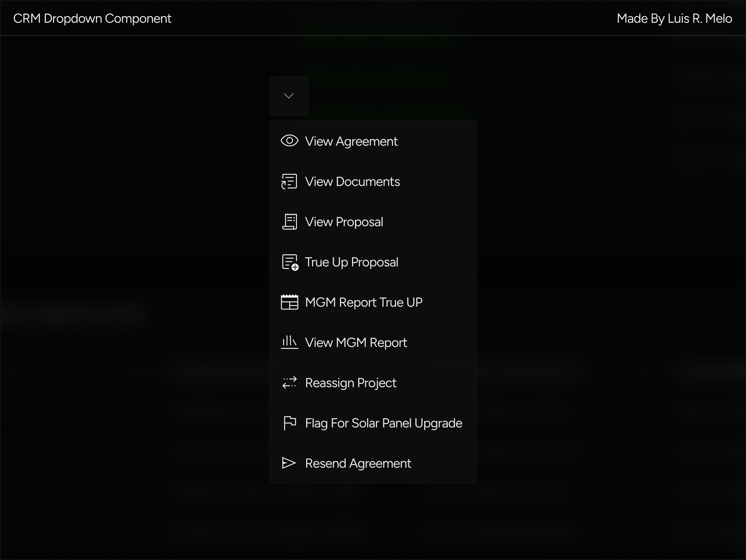Select the View Documents option
The image size is (746, 560).
coord(352,181)
